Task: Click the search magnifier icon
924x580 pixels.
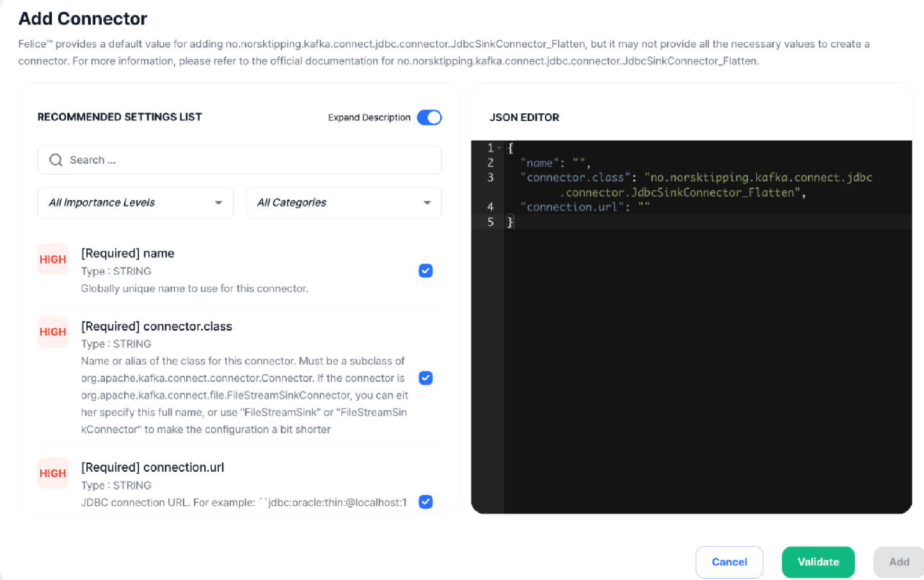Action: click(56, 160)
